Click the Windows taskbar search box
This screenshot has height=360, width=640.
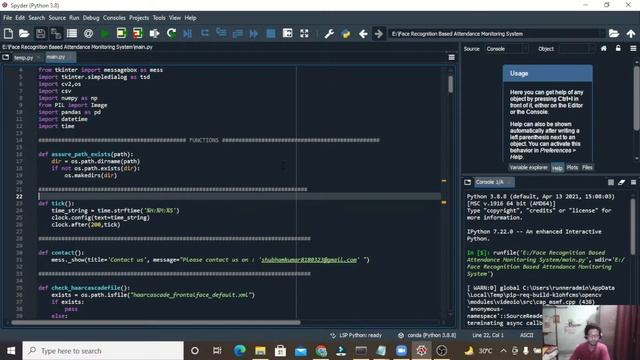[103, 351]
